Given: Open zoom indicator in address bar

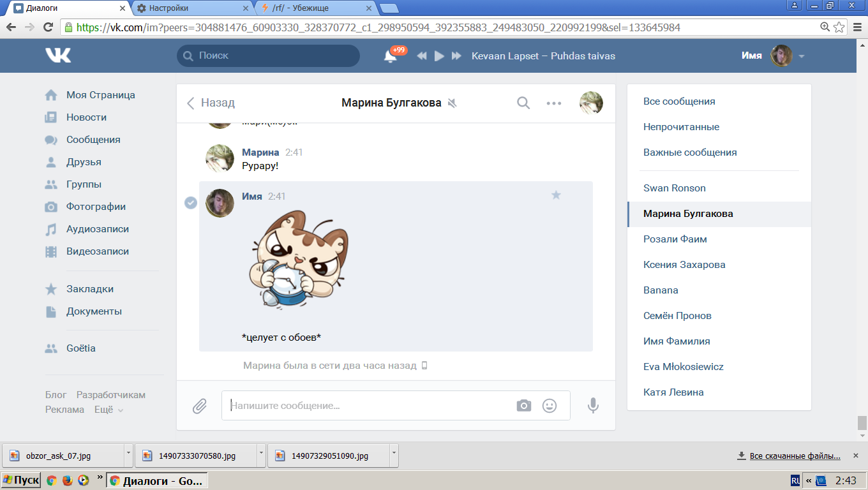Looking at the screenshot, I should pos(825,27).
